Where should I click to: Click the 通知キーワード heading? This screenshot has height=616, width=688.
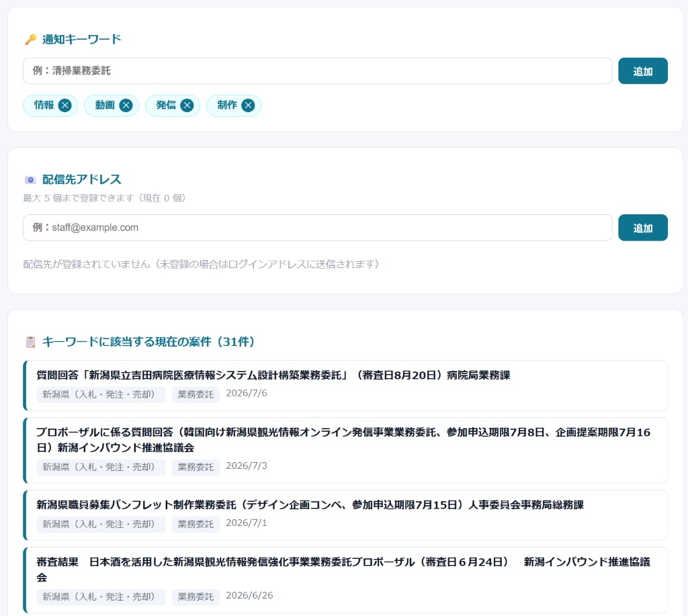[81, 40]
